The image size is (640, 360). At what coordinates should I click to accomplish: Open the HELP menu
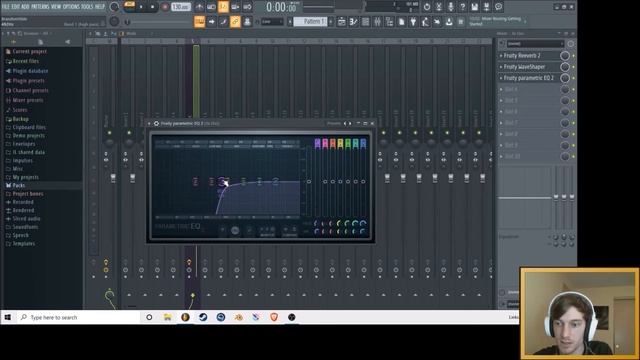[x=100, y=7]
